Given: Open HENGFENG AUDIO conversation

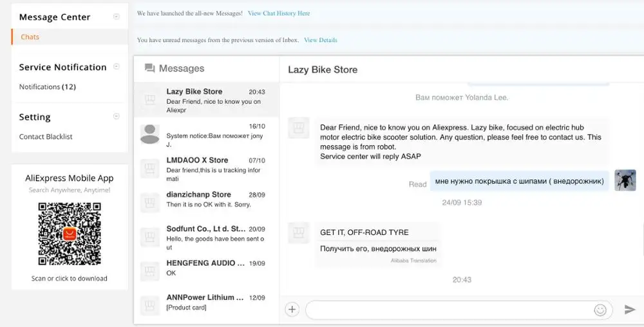Looking at the screenshot, I should click(206, 272).
